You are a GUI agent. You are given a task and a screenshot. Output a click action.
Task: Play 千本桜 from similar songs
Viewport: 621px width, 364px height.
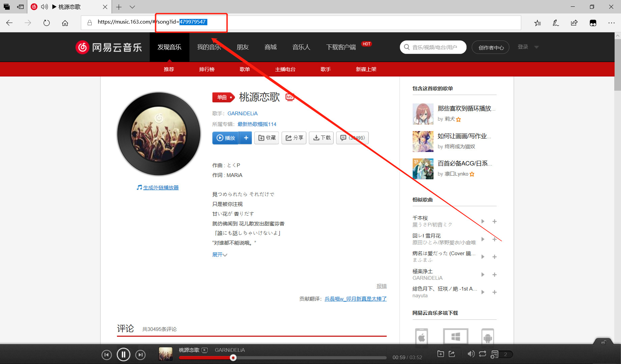(x=483, y=221)
